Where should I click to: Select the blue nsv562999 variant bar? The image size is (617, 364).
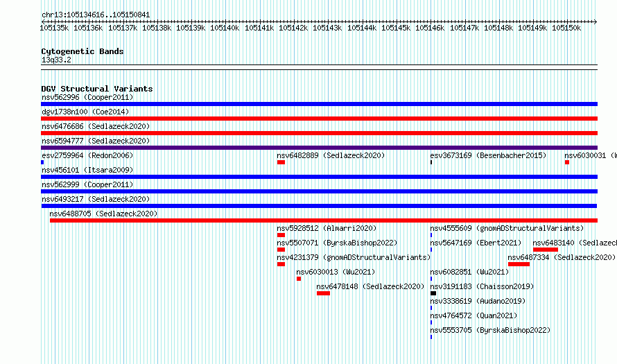319,191
